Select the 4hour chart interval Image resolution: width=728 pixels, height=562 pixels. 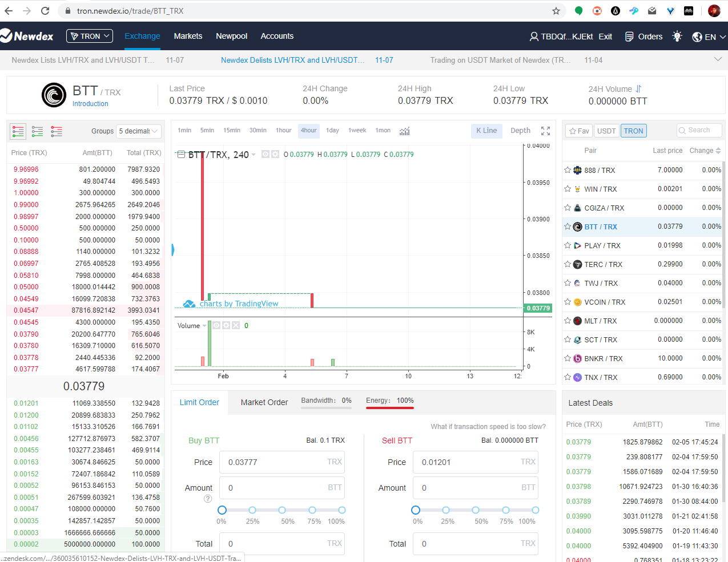click(309, 131)
